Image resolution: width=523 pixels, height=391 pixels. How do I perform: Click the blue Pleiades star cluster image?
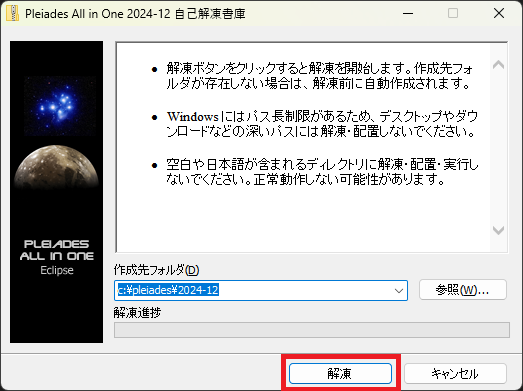click(x=60, y=106)
